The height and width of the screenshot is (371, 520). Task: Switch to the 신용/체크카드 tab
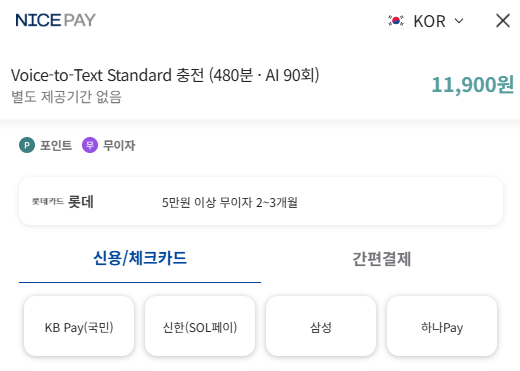tap(140, 259)
